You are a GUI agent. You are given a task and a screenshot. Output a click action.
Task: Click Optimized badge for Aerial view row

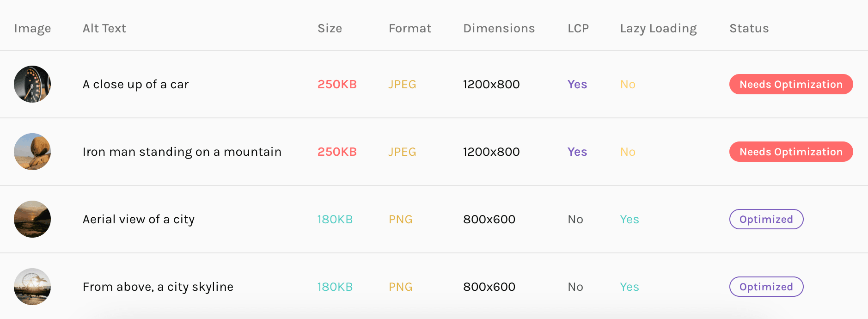pyautogui.click(x=766, y=219)
